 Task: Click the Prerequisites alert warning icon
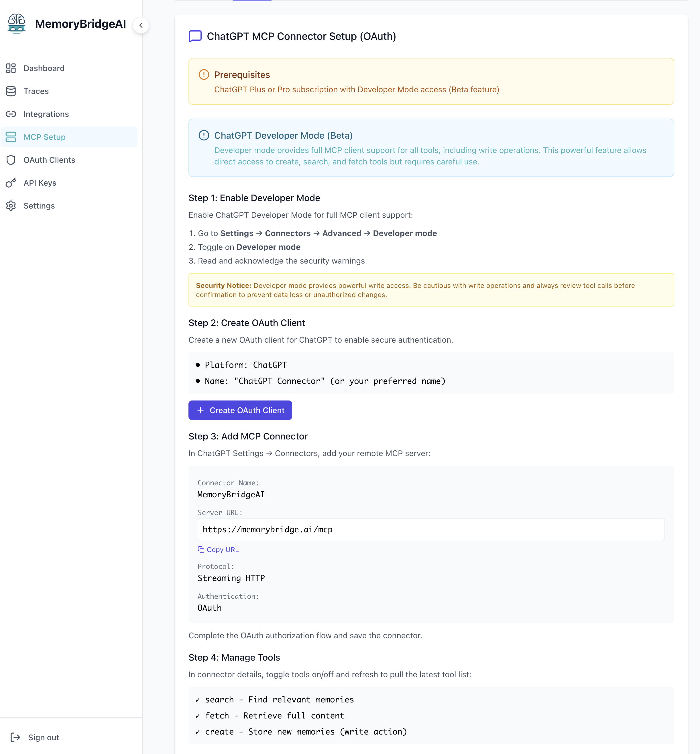pos(204,75)
